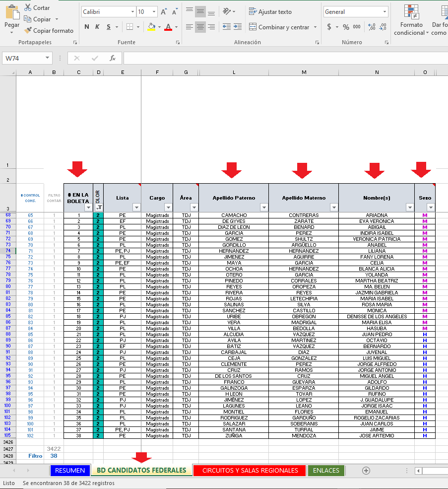
Task: Click the percent style icon
Action: coord(346,27)
